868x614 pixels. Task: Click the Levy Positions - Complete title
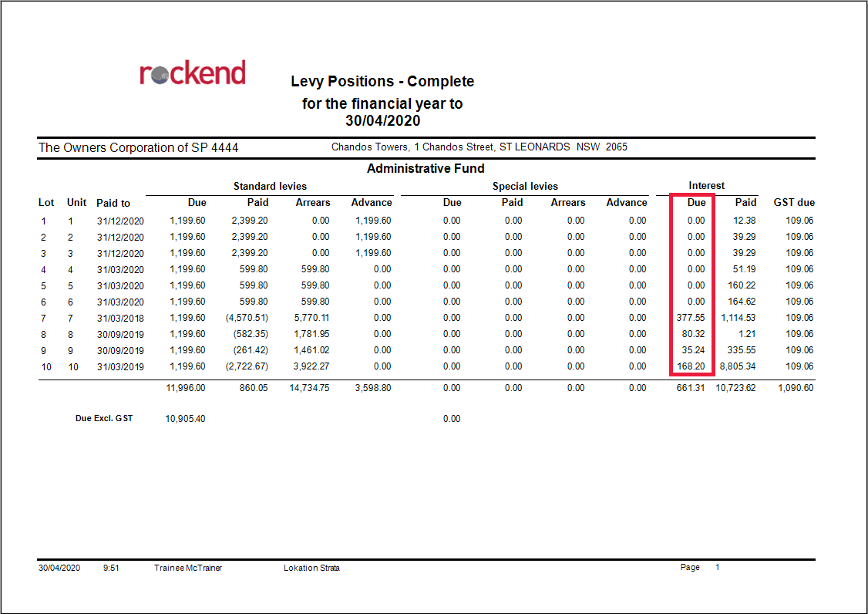point(382,82)
